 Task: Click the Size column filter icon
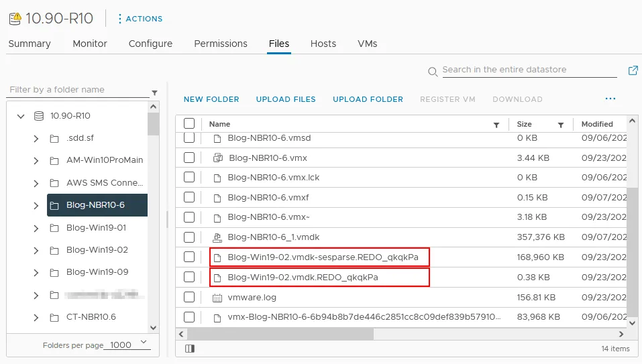pos(560,125)
